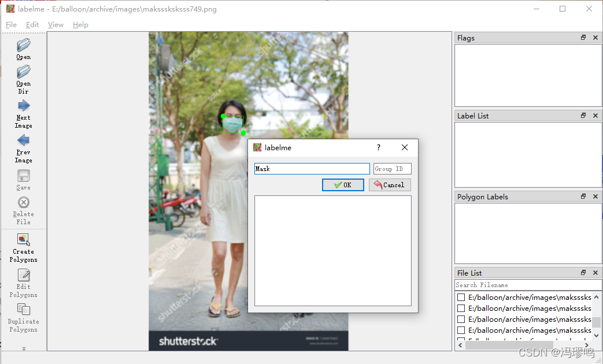Viewport: 603px width, 364px height.
Task: Float the Flags panel
Action: pos(583,38)
